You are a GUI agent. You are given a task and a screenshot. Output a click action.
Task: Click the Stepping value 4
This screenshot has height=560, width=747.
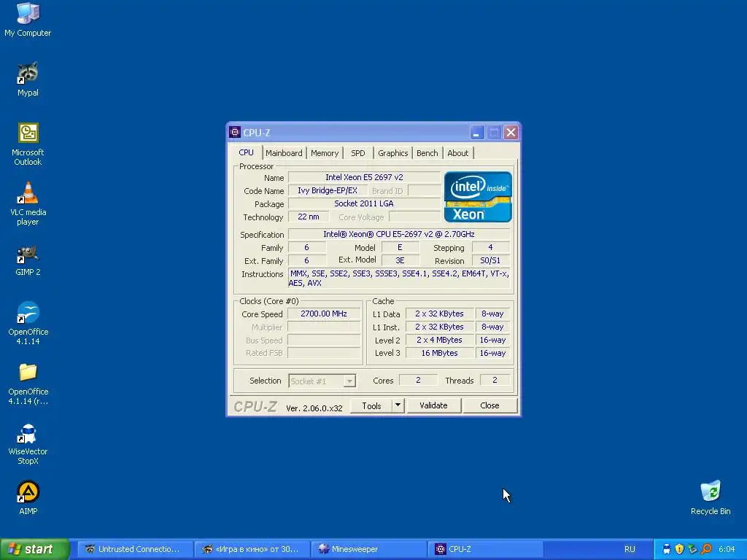click(x=490, y=247)
